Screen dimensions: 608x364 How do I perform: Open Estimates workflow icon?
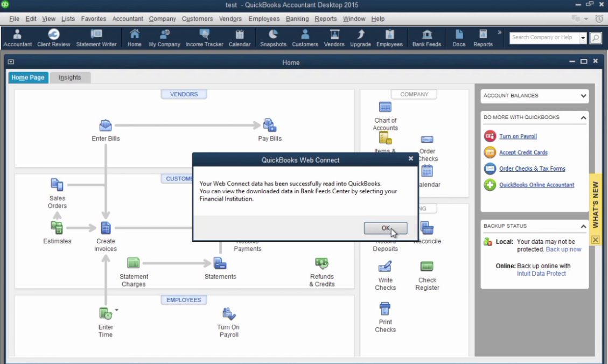[x=57, y=228]
